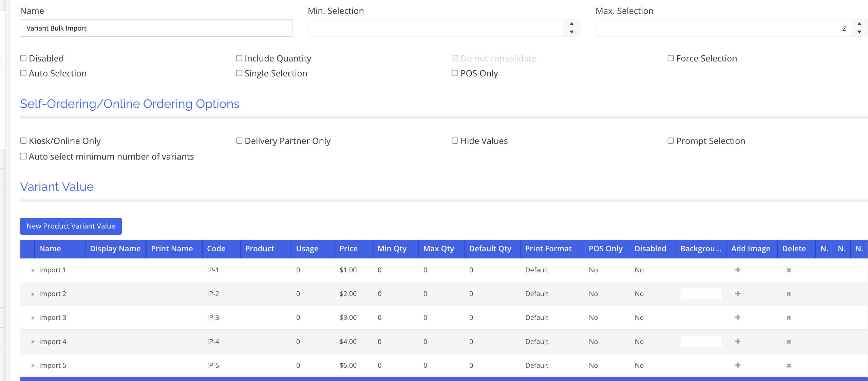Delete the Import 4 variant value
This screenshot has height=381, width=868.
click(789, 342)
